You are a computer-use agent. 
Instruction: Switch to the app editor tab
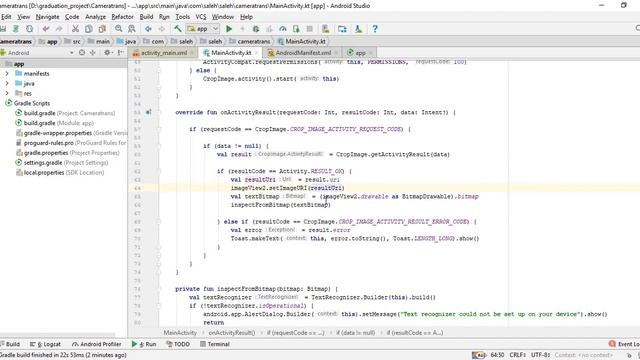pyautogui.click(x=360, y=53)
